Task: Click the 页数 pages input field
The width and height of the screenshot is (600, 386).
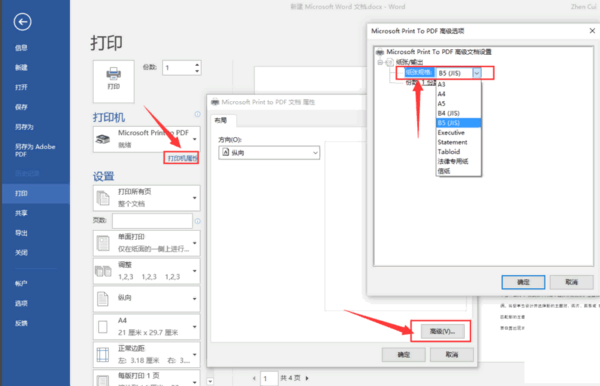Action: click(x=152, y=221)
